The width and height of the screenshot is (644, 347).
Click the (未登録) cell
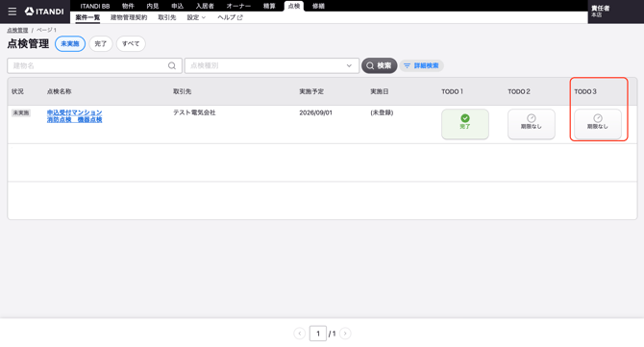382,112
